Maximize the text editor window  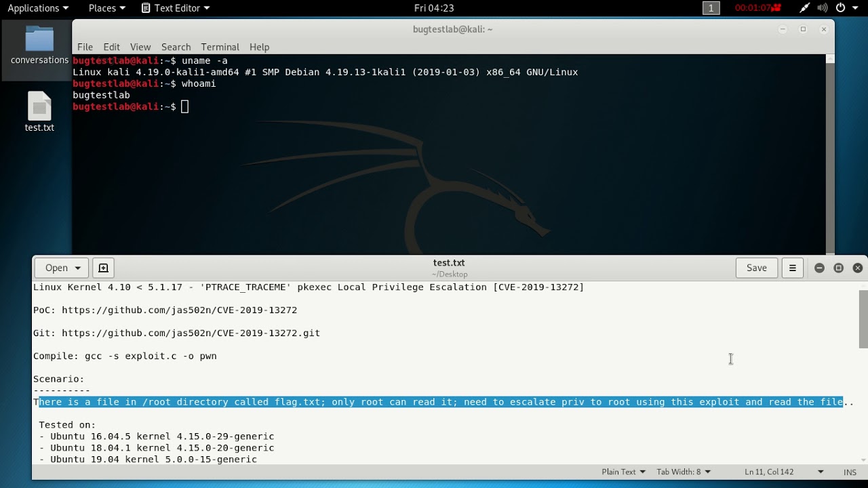click(x=838, y=268)
